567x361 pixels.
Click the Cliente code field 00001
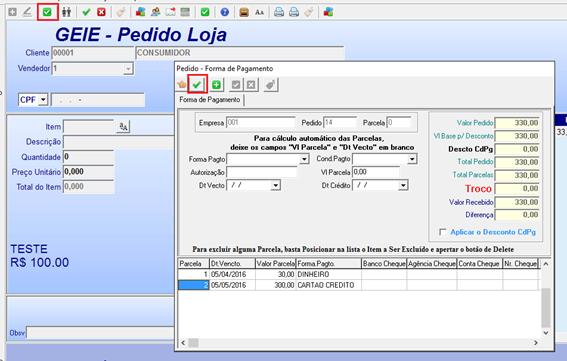(x=93, y=53)
